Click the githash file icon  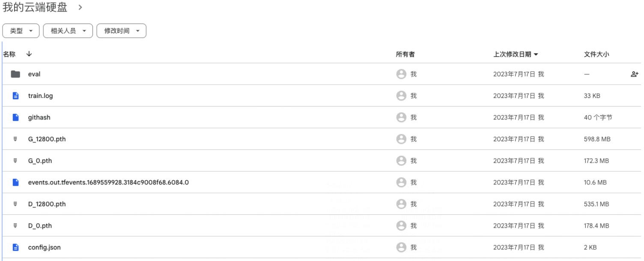coord(15,117)
